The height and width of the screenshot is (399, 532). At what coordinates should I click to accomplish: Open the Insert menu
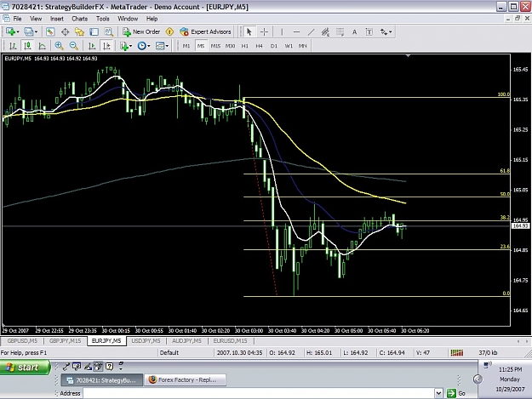coord(57,19)
